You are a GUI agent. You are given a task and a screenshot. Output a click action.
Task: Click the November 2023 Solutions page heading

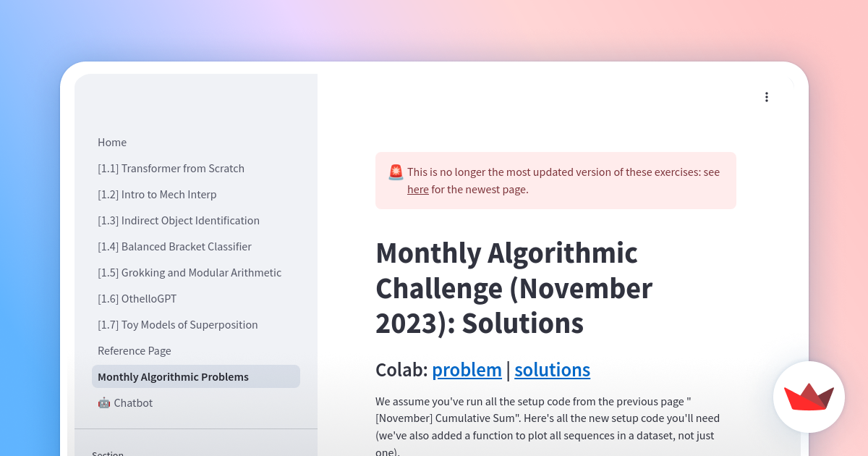[514, 288]
